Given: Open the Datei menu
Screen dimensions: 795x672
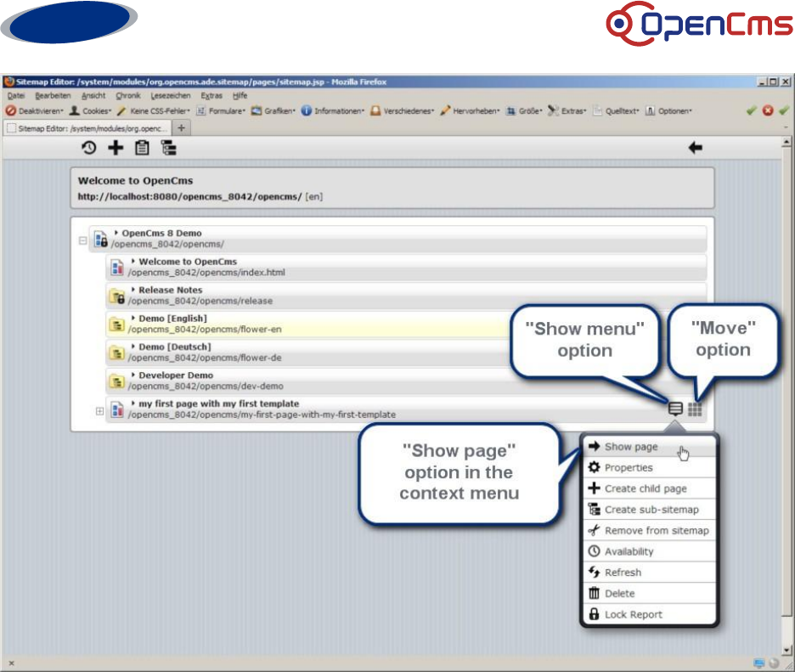Looking at the screenshot, I should [16, 95].
